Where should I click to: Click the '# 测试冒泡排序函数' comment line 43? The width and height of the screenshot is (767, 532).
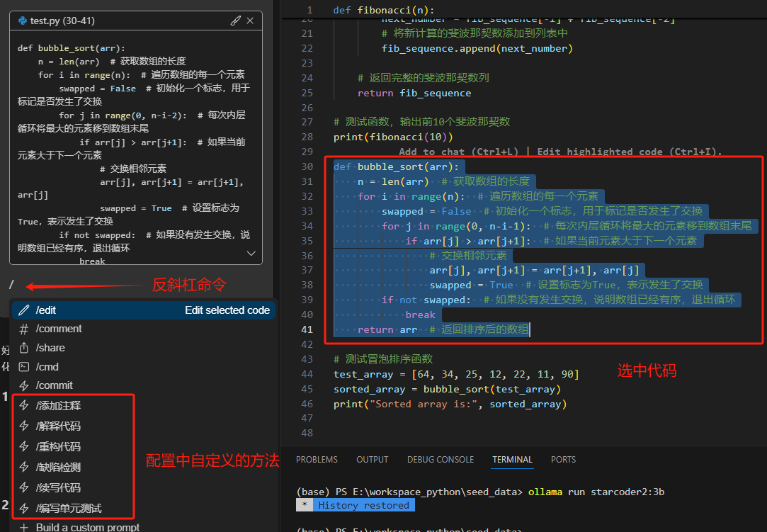click(383, 359)
